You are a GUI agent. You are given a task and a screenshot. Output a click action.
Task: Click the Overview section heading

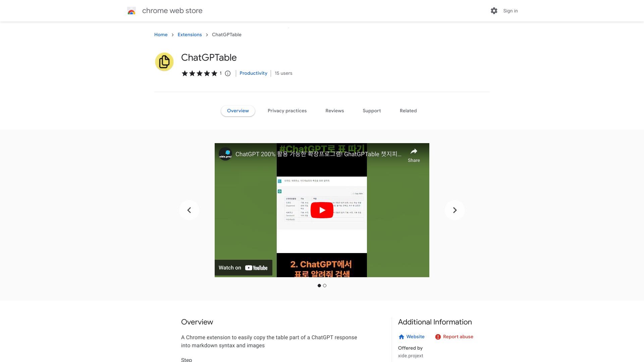(x=197, y=322)
